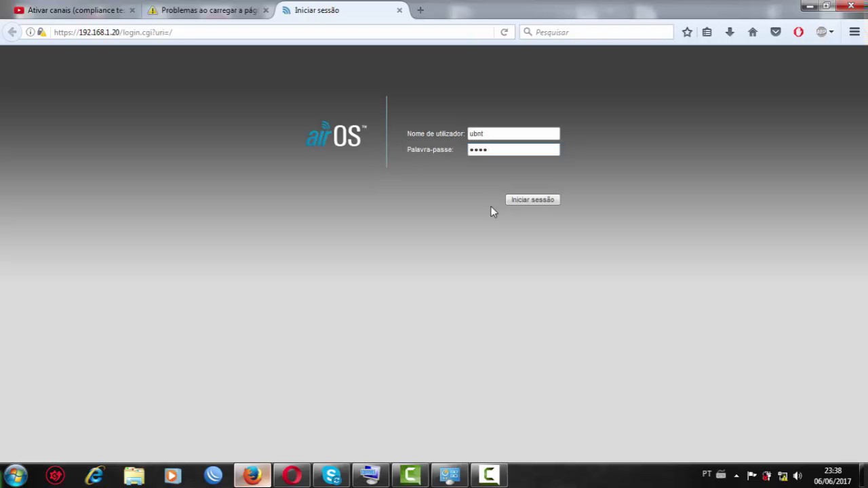Open the red security app in taskbar

[x=55, y=475]
